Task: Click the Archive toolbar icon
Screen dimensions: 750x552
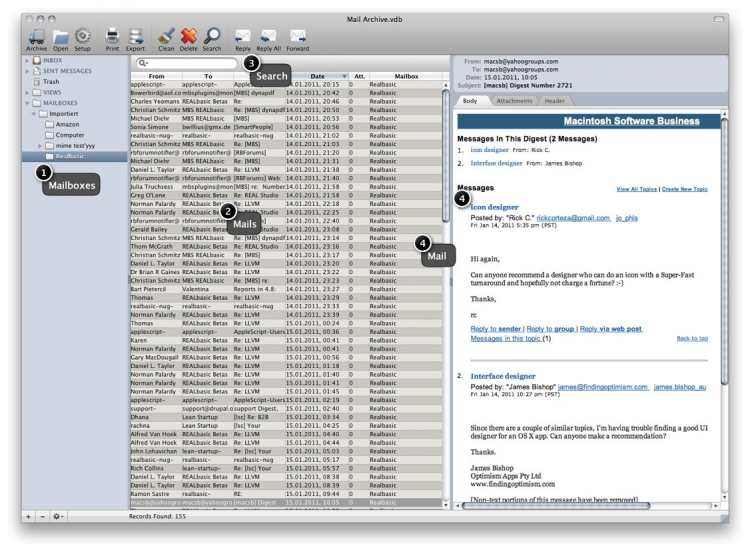Action: (x=35, y=36)
